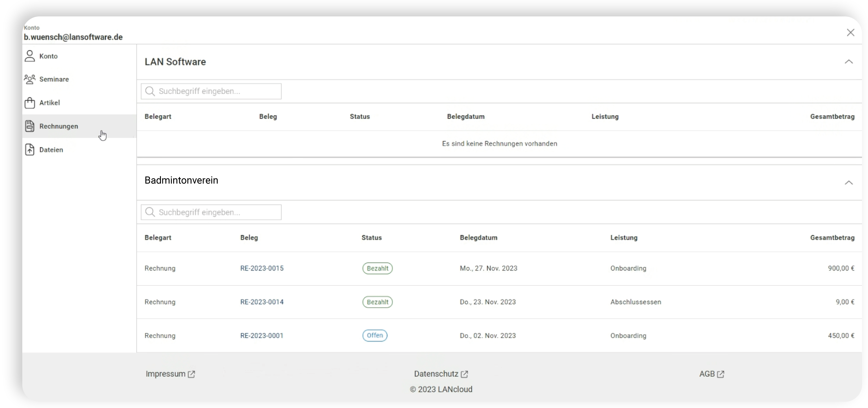Click the Seminare group icon
868x408 pixels.
click(30, 79)
